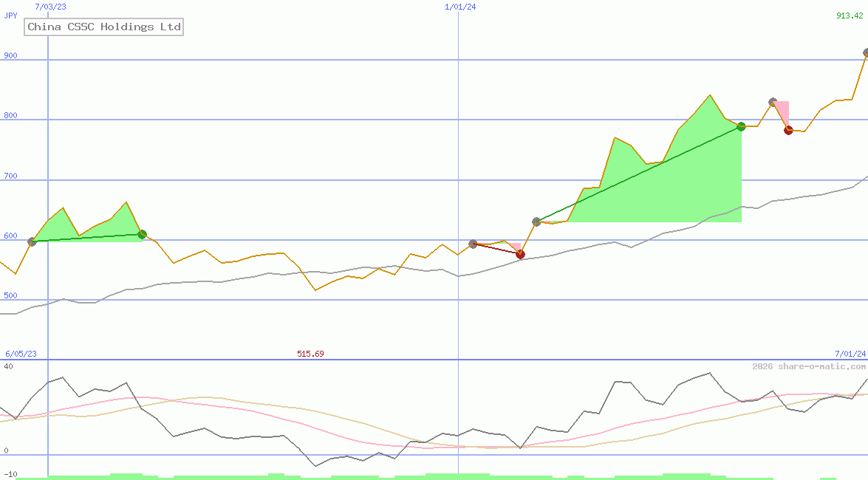868x480 pixels.
Task: Select the grey entry marker above 800 beside pink area
Action: click(x=773, y=102)
